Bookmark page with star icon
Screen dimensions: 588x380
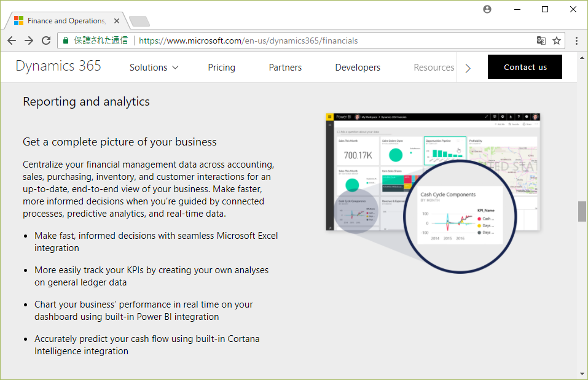(x=557, y=41)
